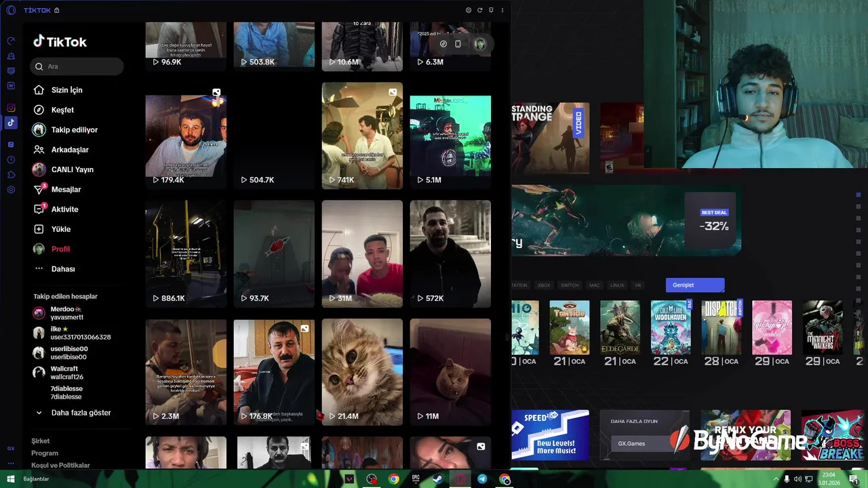Screen dimensions: 868x488
Task: Expand Daha fazla göster accounts list
Action: 73,413
